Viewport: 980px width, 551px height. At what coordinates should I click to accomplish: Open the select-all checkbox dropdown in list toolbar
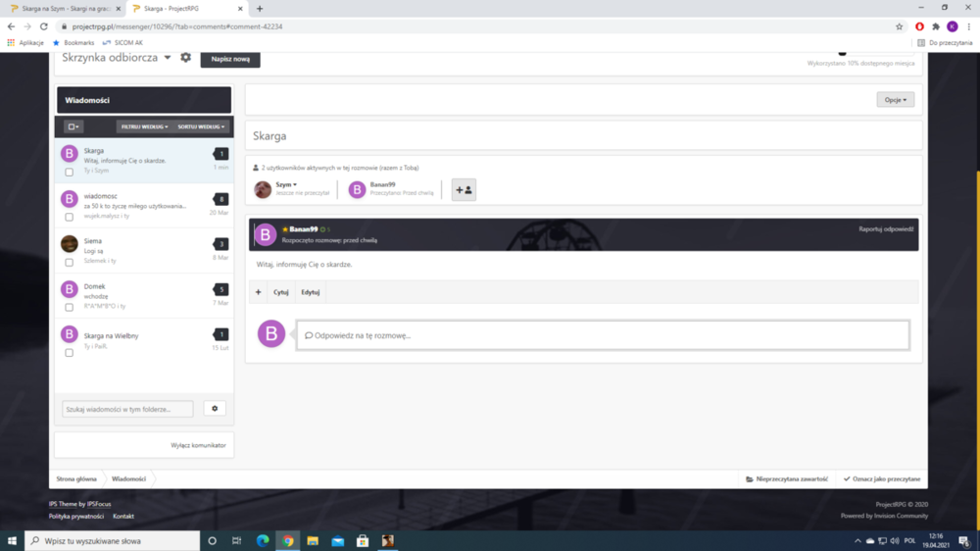tap(73, 126)
